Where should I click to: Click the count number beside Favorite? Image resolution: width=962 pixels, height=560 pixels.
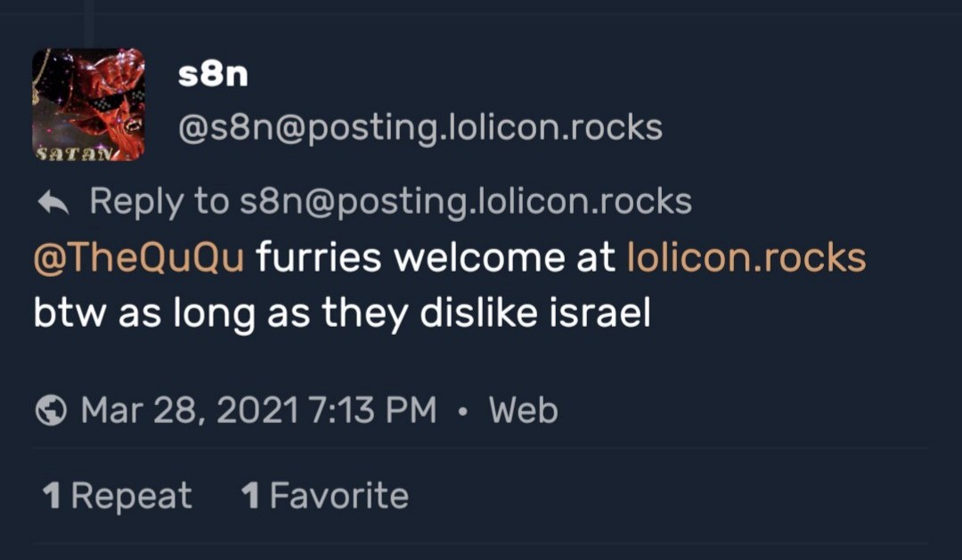point(250,496)
